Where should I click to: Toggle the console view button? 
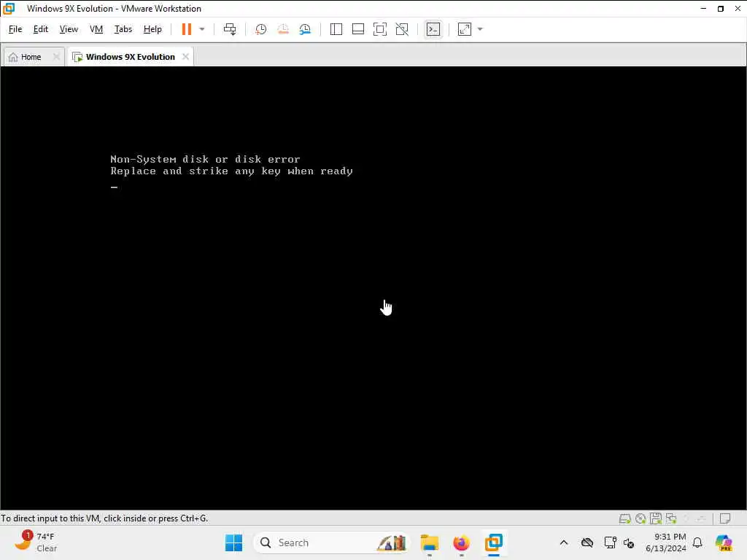click(433, 29)
